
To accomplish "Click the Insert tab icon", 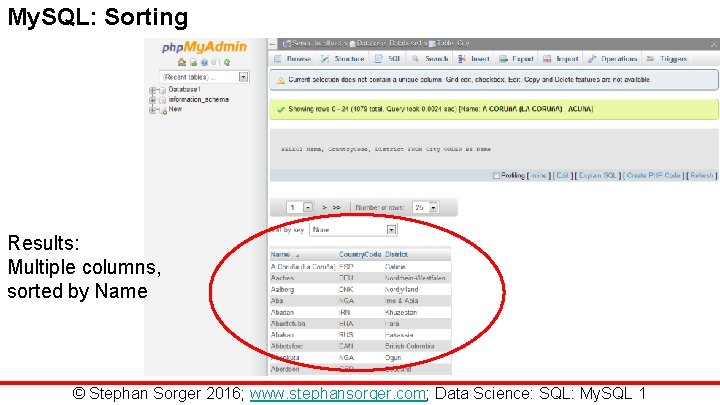I will pyautogui.click(x=461, y=59).
